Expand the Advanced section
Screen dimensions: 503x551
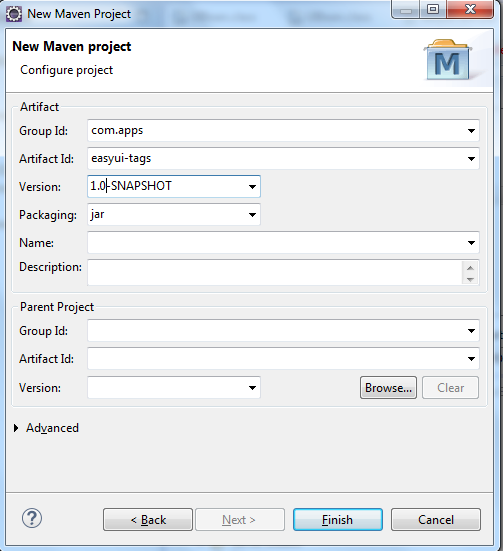16,428
